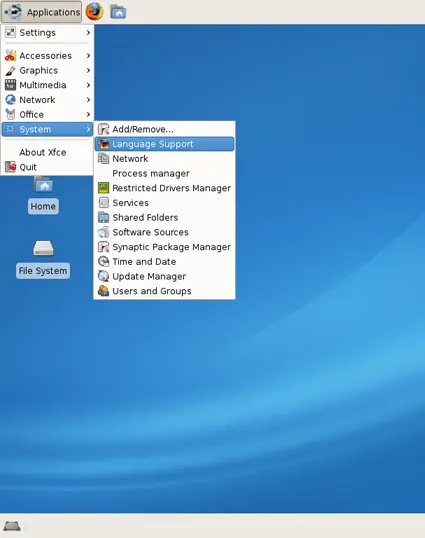425x538 pixels.
Task: Click the Add/Remove... label
Action: point(143,129)
